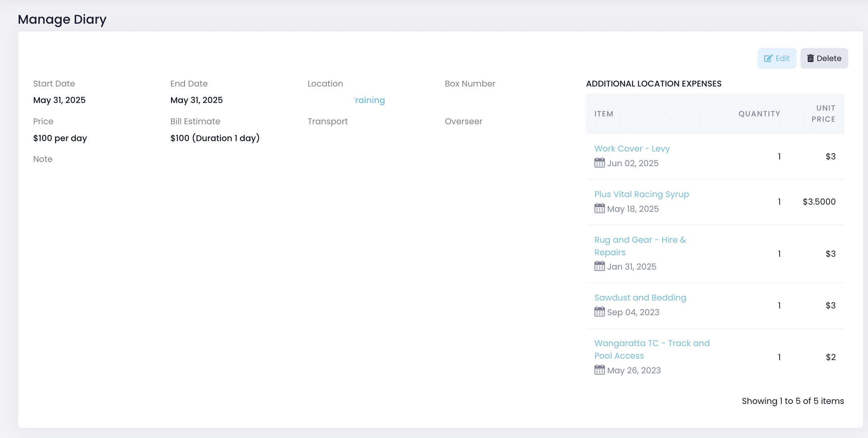868x438 pixels.
Task: Click the Edit pencil icon
Action: (x=768, y=59)
